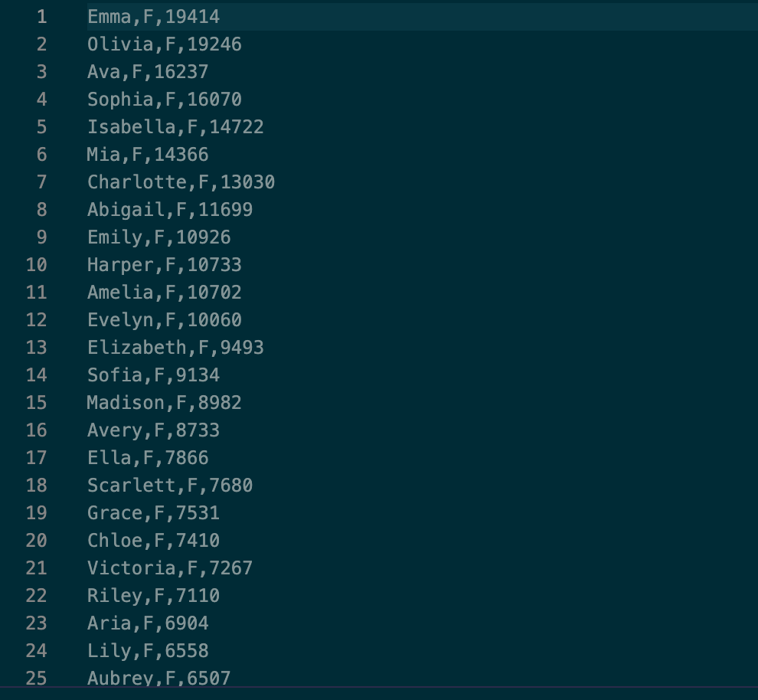Image resolution: width=758 pixels, height=700 pixels.
Task: Click the line 'Charlotte,F,13030'
Action: click(181, 182)
